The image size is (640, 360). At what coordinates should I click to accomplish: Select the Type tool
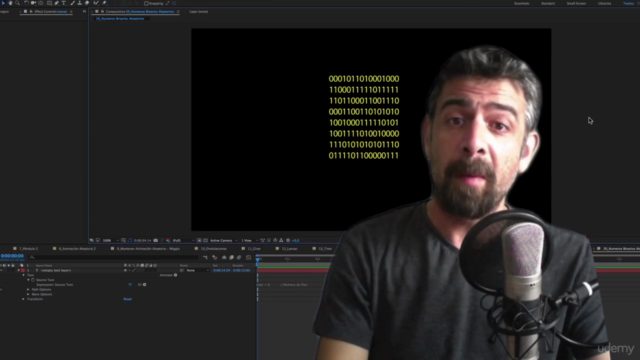click(64, 3)
